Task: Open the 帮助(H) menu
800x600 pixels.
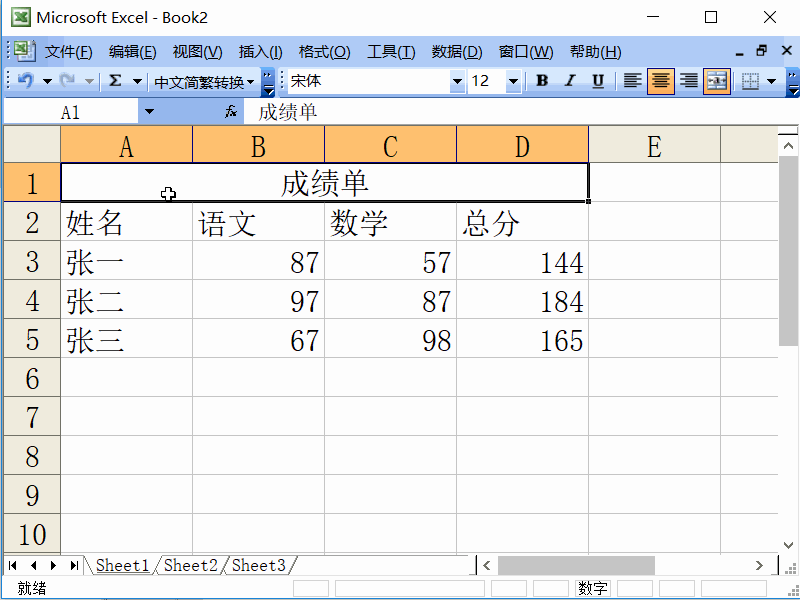Action: click(x=595, y=52)
